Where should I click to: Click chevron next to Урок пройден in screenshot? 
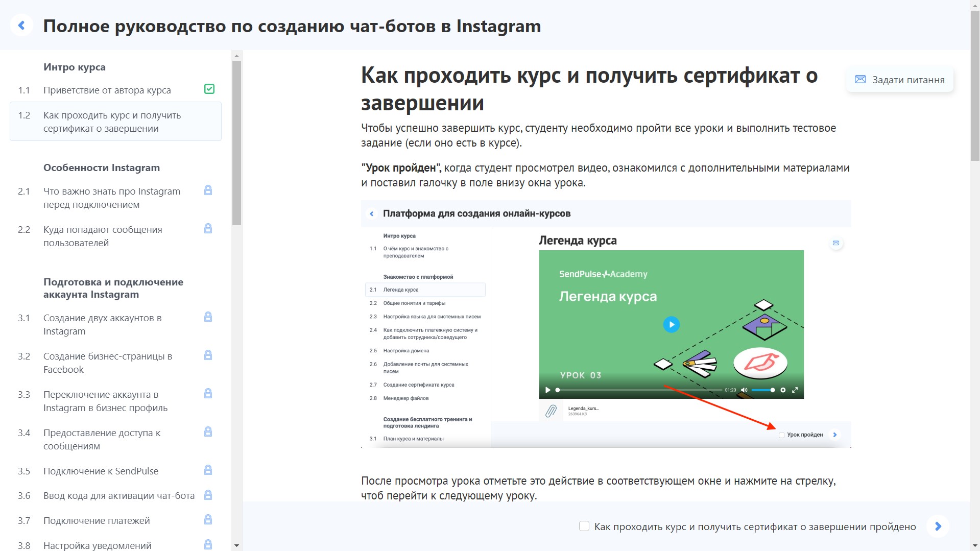835,435
